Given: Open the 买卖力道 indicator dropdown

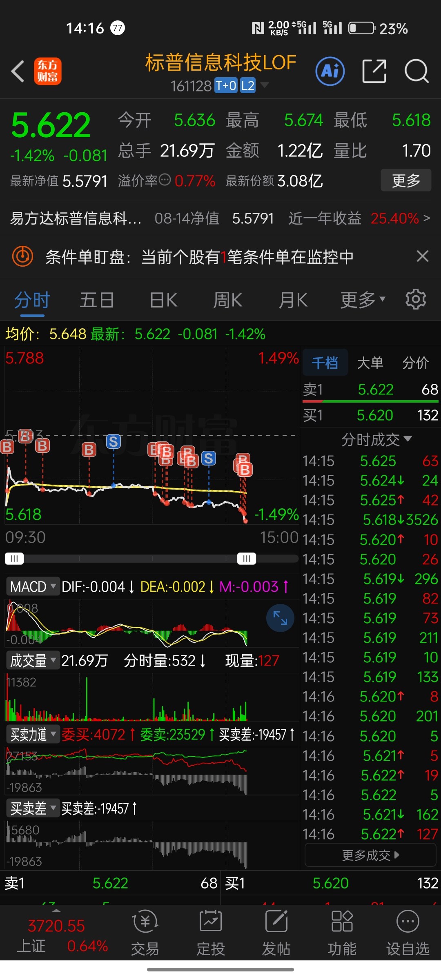Looking at the screenshot, I should pyautogui.click(x=33, y=735).
